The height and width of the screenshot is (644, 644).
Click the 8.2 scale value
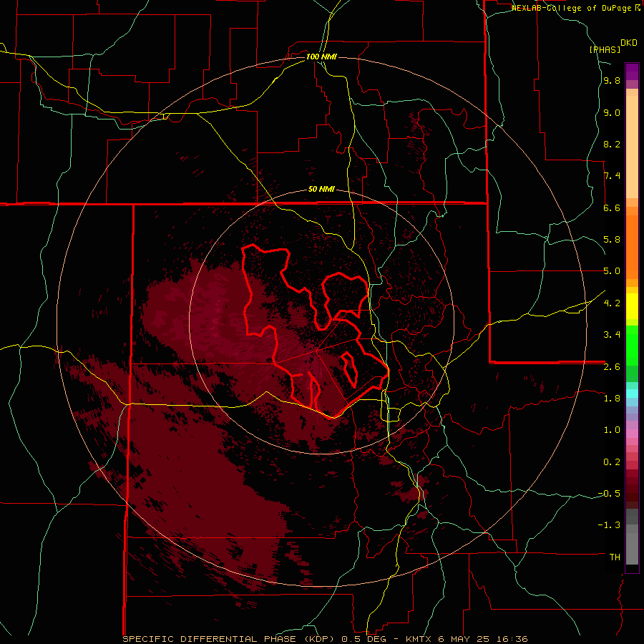pyautogui.click(x=612, y=145)
